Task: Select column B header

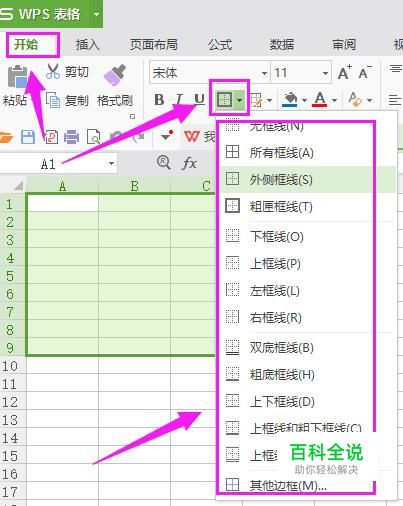Action: coord(134,185)
